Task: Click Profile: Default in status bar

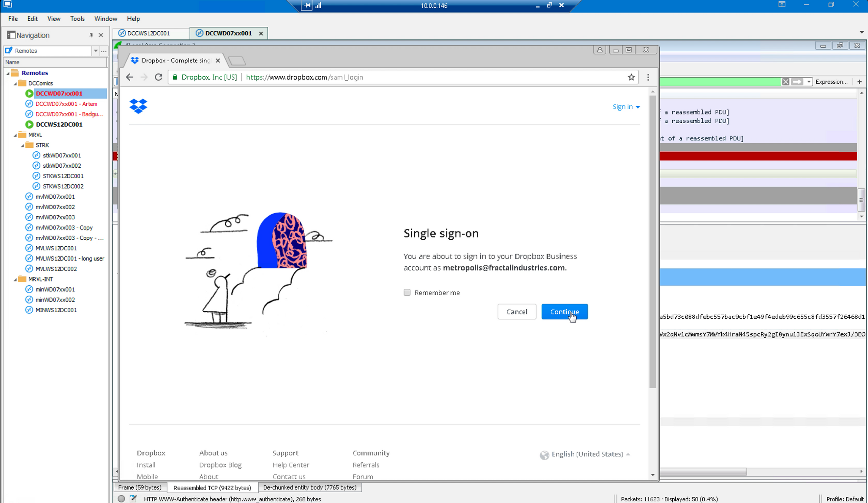Action: click(845, 499)
